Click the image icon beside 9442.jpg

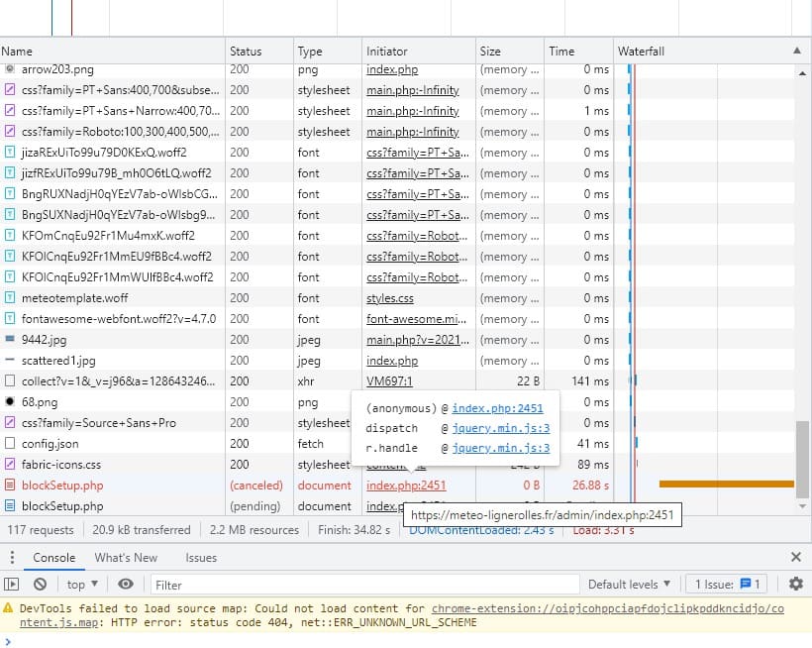coord(10,339)
